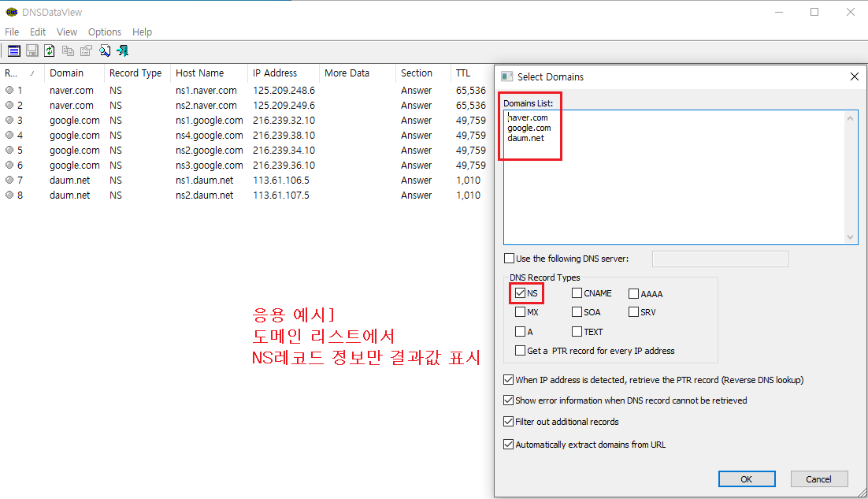
Task: Disable reverse DNS lookup PTR checkbox
Action: click(508, 379)
